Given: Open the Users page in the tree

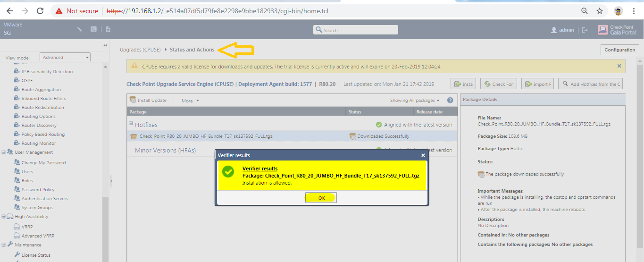Looking at the screenshot, I should pos(27,172).
